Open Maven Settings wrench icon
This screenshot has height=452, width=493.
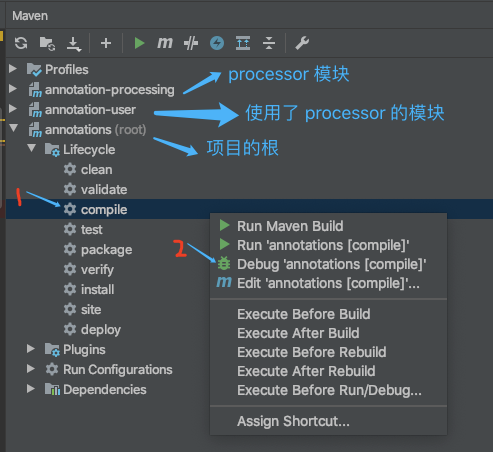[302, 43]
